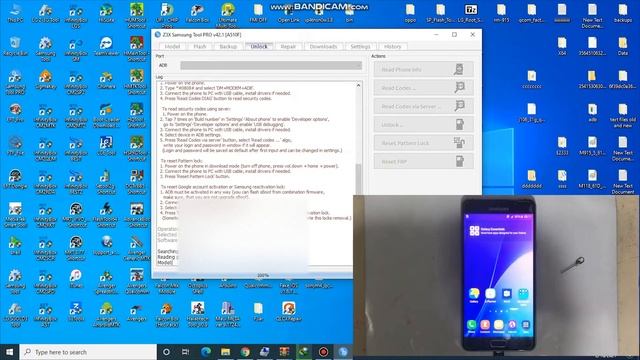Open the Open Link desktop shortcut
Viewport: 640px width, 360px height.
pyautogui.click(x=289, y=13)
